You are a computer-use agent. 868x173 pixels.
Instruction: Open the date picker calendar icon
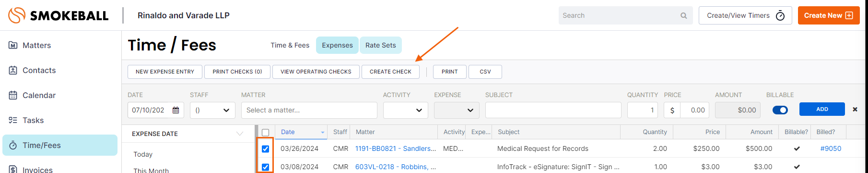coord(176,110)
